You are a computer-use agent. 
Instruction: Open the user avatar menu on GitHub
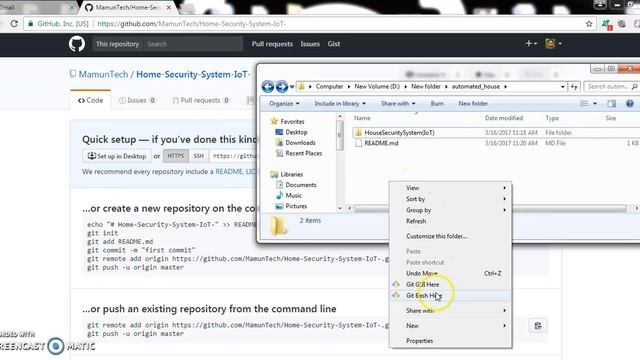[x=553, y=43]
